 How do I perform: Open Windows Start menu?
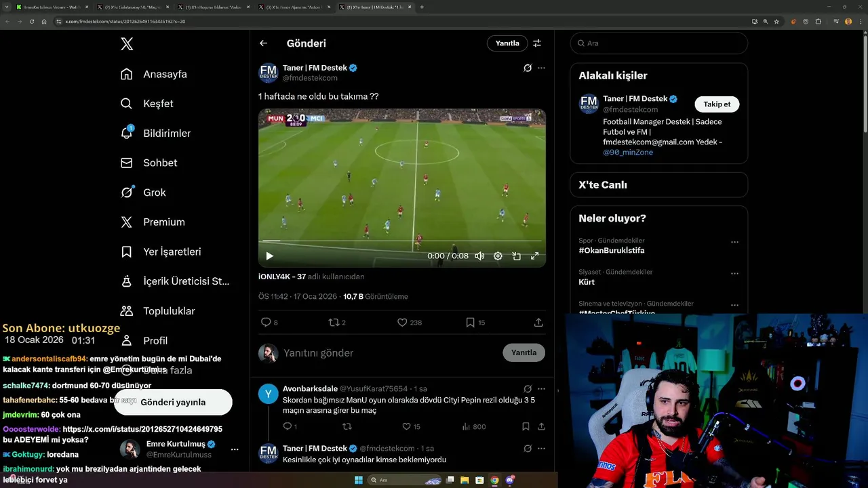click(x=358, y=480)
